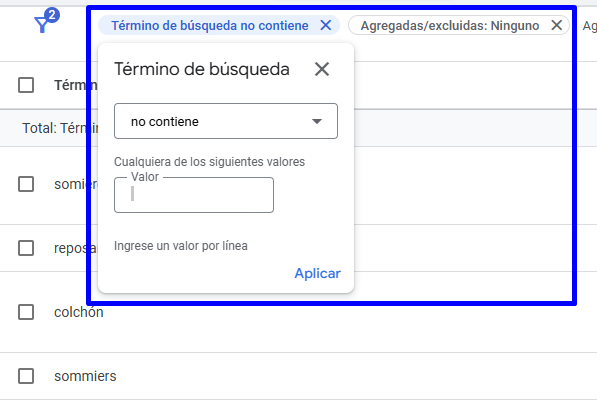Click the partially visible chip at far right
This screenshot has height=408, width=597.
pyautogui.click(x=589, y=26)
